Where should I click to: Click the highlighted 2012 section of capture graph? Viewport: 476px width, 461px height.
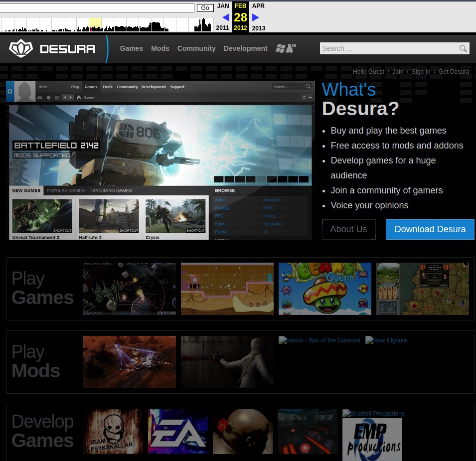coord(95,24)
